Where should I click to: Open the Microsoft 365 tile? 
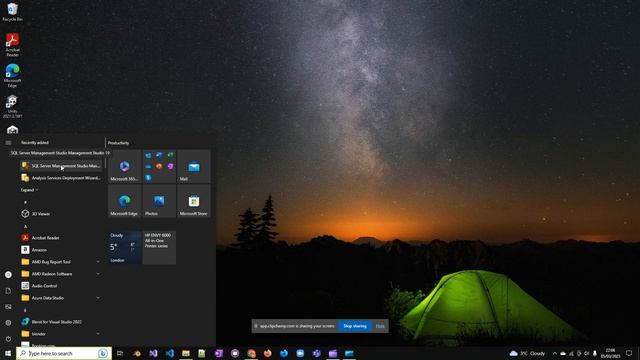[124, 166]
